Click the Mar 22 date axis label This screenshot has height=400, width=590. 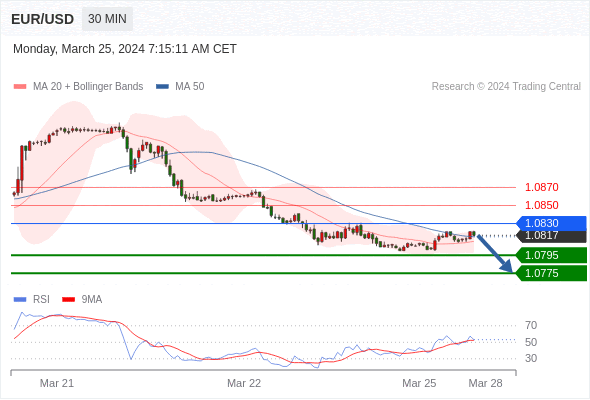pos(244,383)
